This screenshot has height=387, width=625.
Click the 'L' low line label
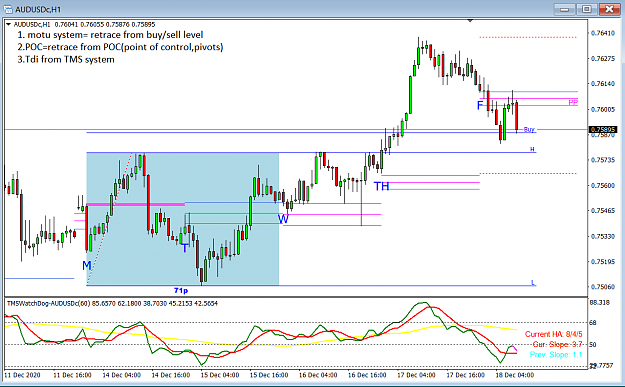click(533, 283)
